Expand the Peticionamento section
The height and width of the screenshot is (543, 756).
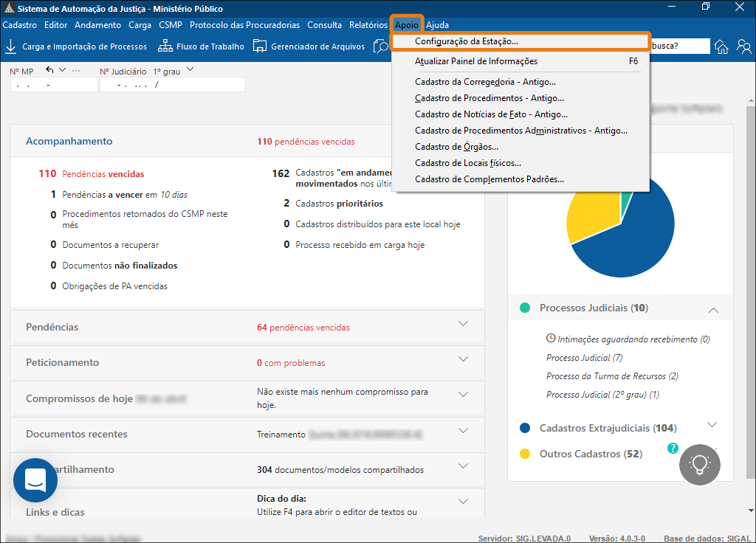[463, 359]
